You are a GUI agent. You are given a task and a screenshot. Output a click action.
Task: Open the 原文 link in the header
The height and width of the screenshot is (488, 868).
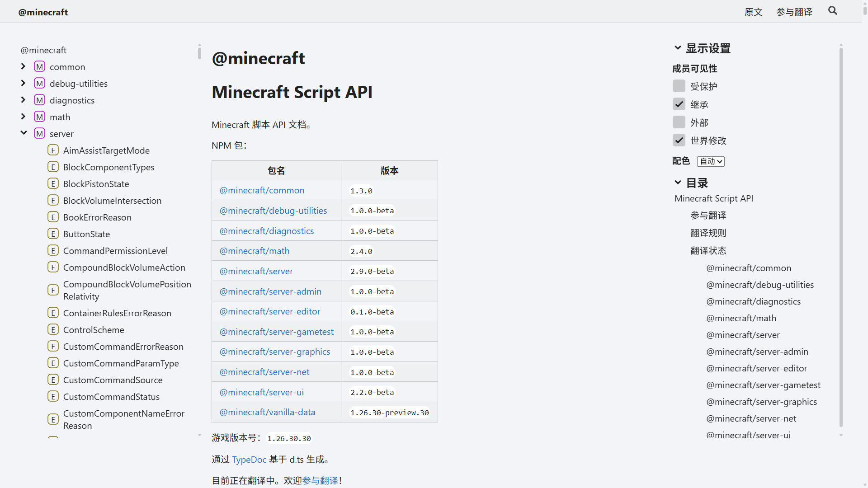coord(753,12)
